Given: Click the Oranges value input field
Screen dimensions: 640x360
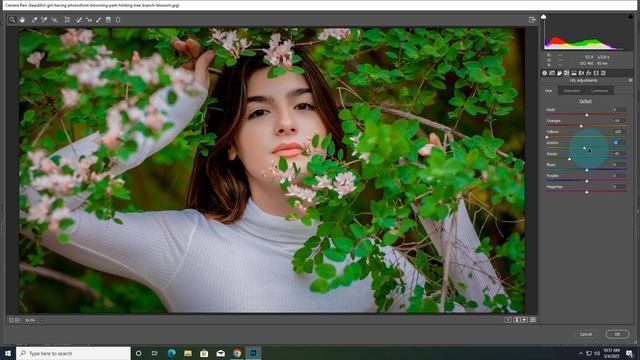Looking at the screenshot, I should coord(618,121).
